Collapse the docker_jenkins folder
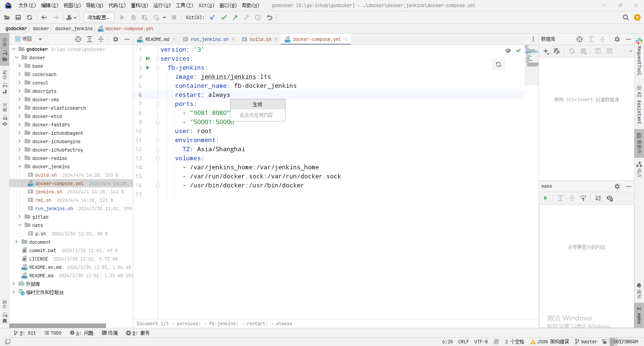Screen dimensions: 644x346 (x=20, y=167)
